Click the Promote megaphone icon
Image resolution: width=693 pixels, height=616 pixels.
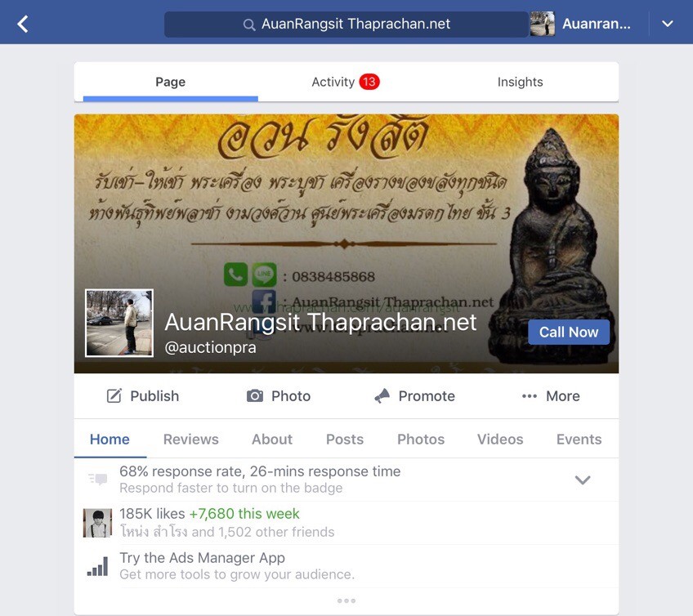point(382,395)
